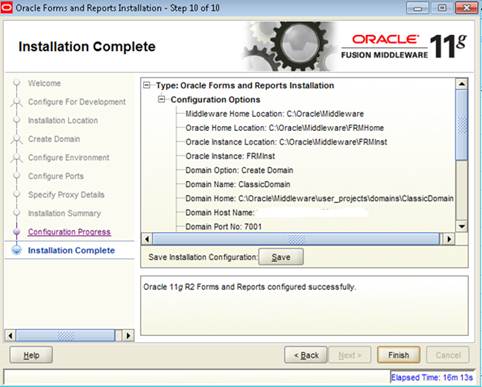Click the Installation Complete step bullet icon
Screen dimensions: 482x387
(x=16, y=250)
